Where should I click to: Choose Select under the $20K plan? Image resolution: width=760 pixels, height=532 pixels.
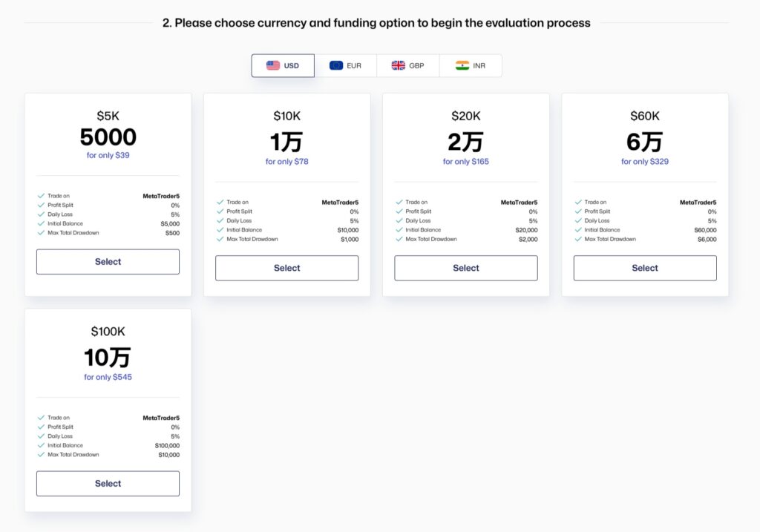(466, 268)
